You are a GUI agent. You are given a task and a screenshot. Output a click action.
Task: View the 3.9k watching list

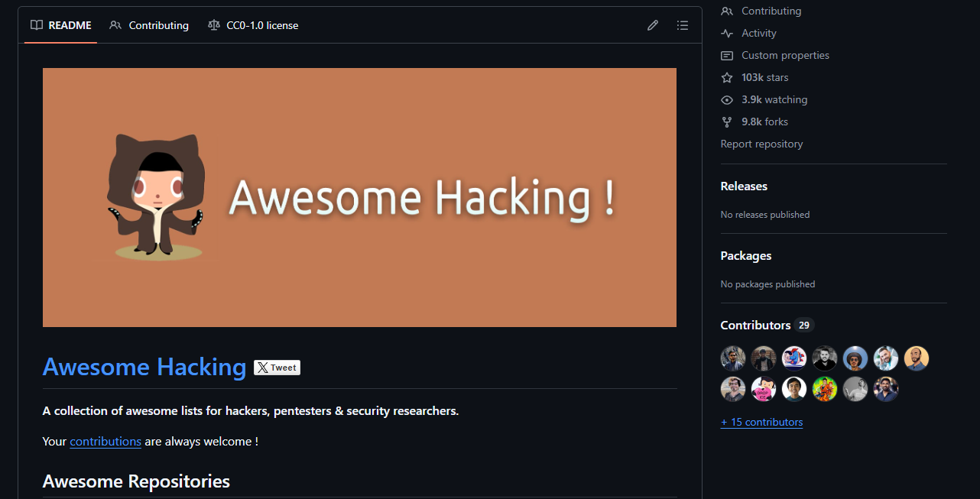tap(764, 100)
